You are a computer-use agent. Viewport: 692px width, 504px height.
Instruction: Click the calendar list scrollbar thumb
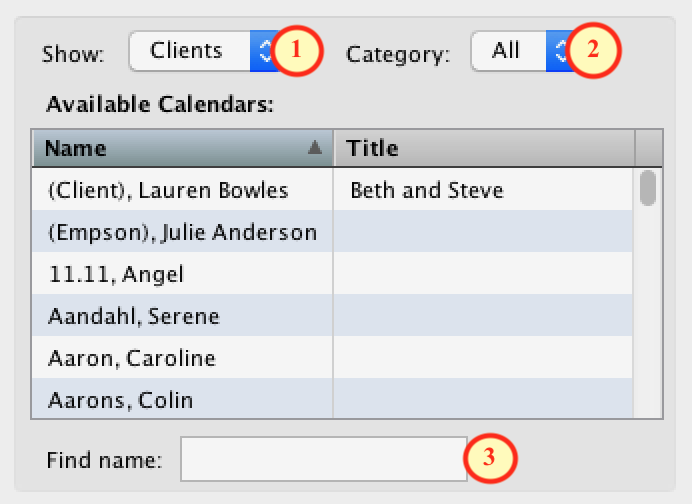coord(647,188)
